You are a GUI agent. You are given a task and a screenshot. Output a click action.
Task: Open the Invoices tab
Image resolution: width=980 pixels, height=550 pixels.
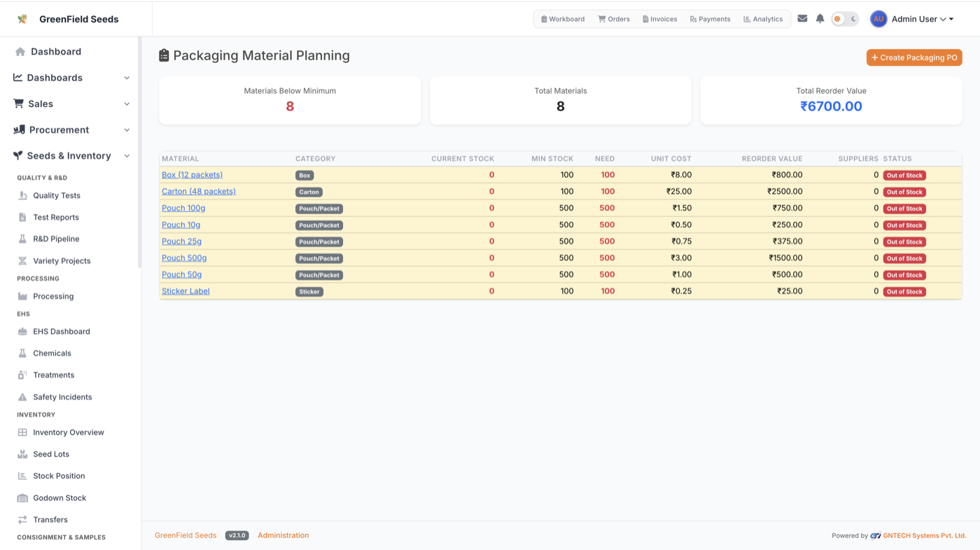coord(660,19)
